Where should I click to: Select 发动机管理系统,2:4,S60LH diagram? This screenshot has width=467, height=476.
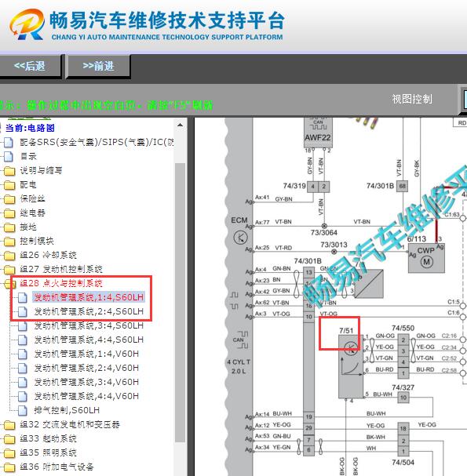pyautogui.click(x=89, y=311)
